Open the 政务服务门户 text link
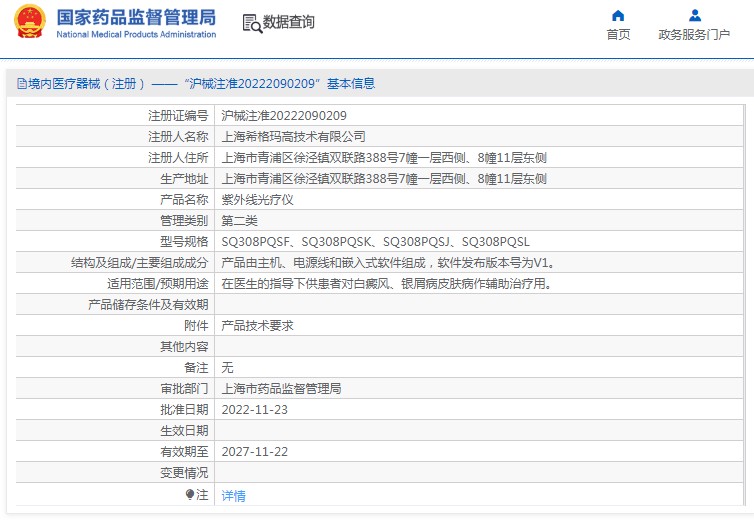The height and width of the screenshot is (522, 754). coord(694,35)
